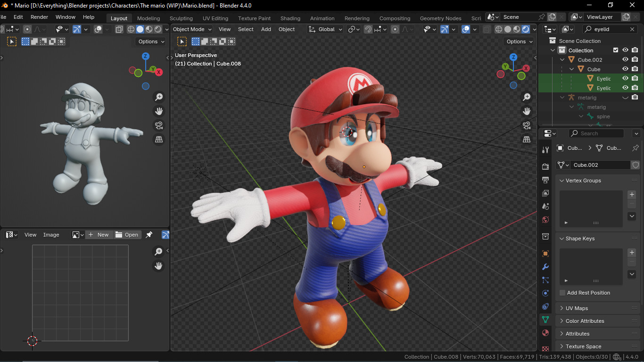This screenshot has width=644, height=362.
Task: Create new scene next to Scene field
Action: tap(552, 17)
